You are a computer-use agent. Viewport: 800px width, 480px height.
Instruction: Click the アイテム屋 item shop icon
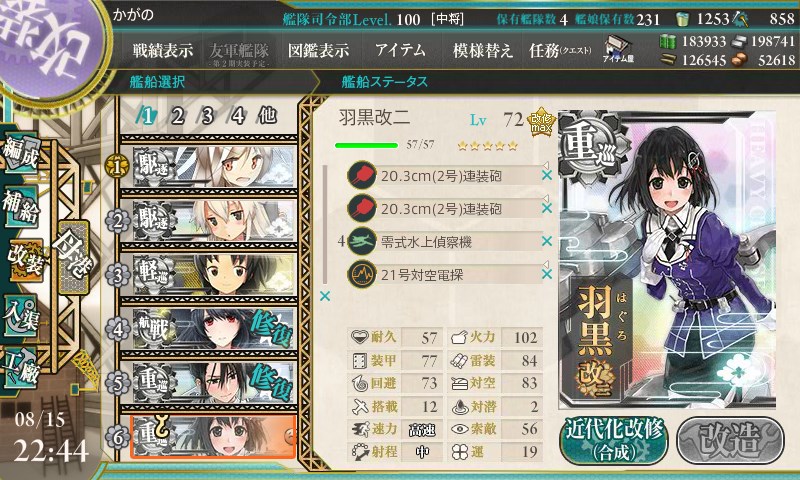pos(618,49)
